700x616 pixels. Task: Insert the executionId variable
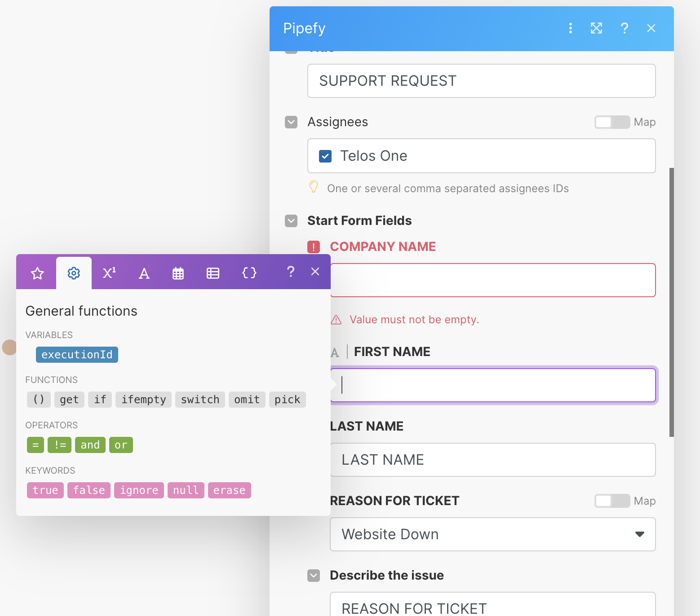[x=77, y=355]
